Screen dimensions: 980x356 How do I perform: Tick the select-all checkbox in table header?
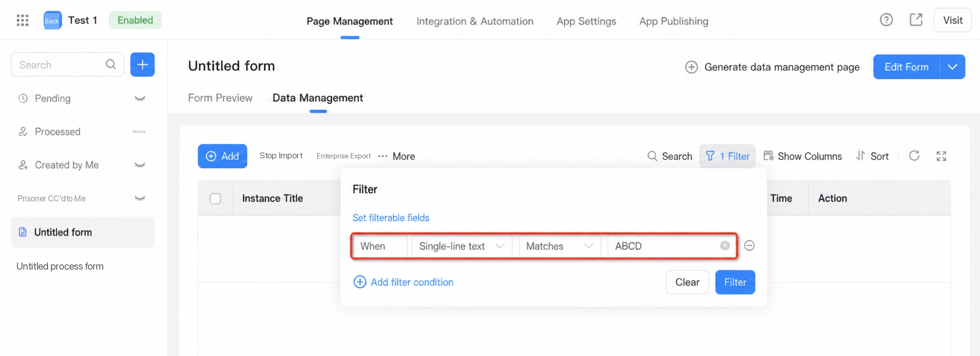(x=215, y=198)
